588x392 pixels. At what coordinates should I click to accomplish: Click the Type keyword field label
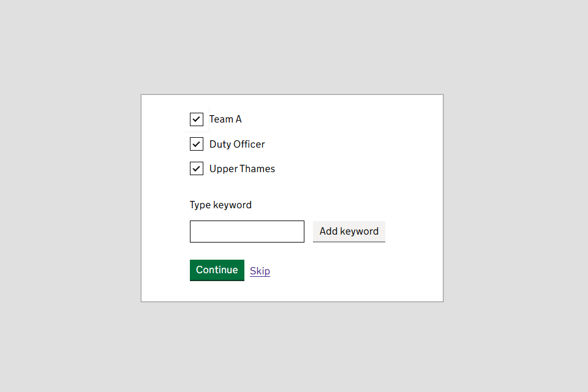(221, 205)
